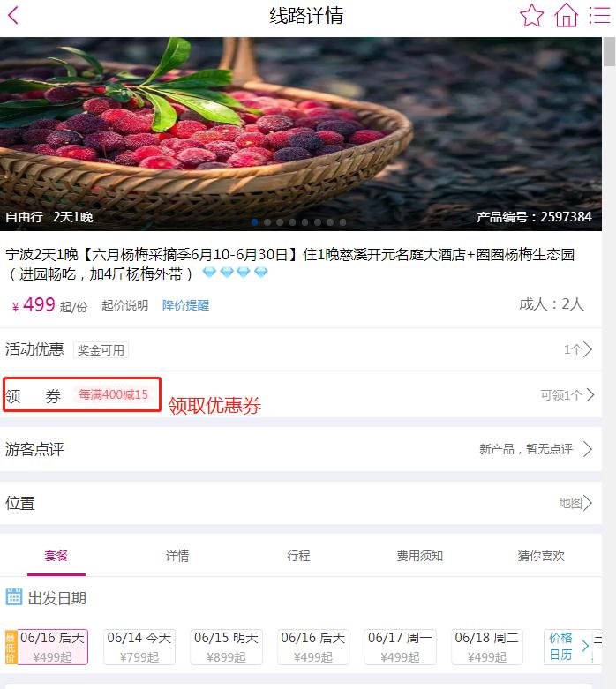
Task: Favorite this route with the star icon
Action: (531, 15)
